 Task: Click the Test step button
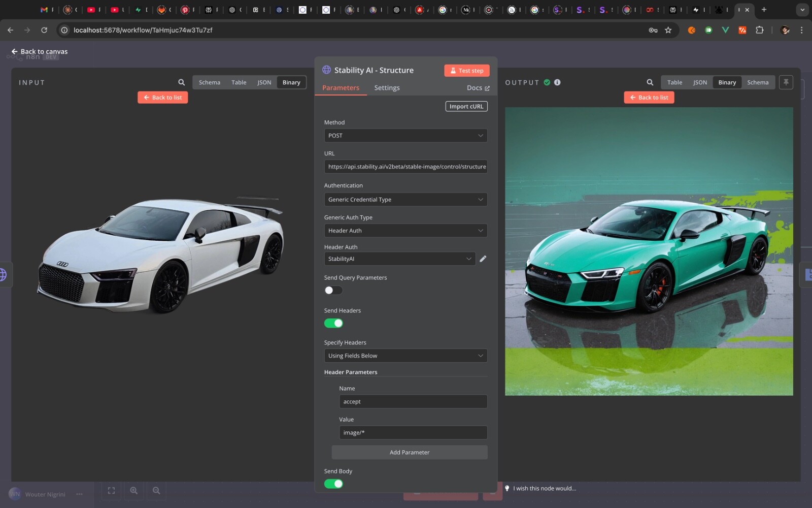tap(467, 71)
